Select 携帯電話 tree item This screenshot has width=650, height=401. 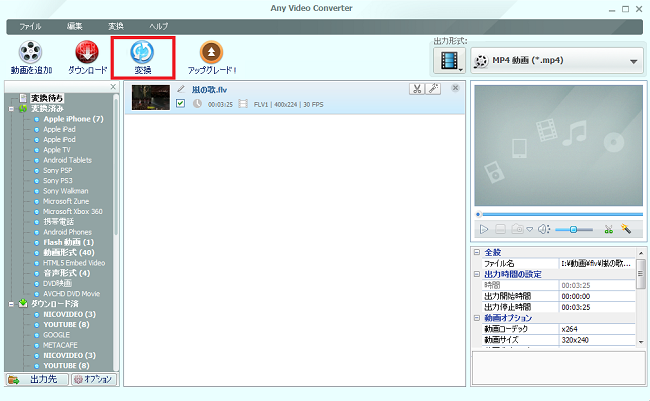pyautogui.click(x=58, y=222)
